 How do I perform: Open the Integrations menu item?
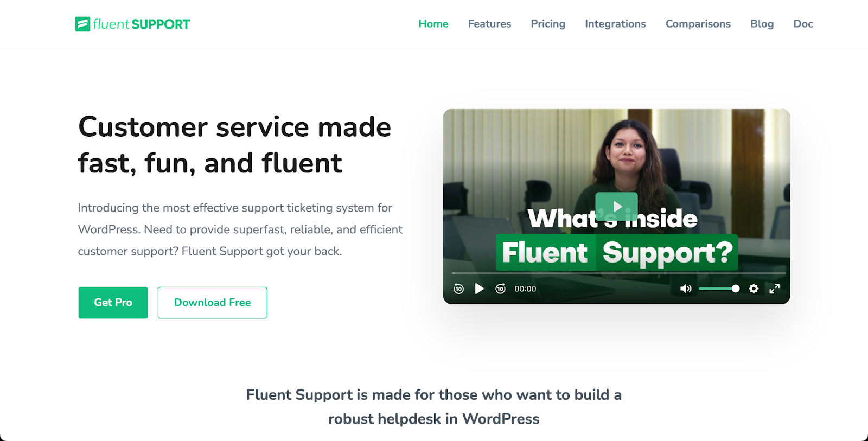pos(615,24)
